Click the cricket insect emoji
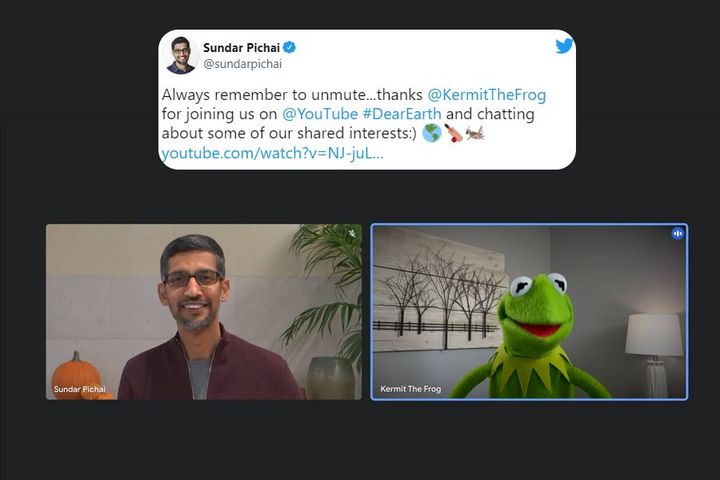This screenshot has width=720, height=480. (474, 133)
